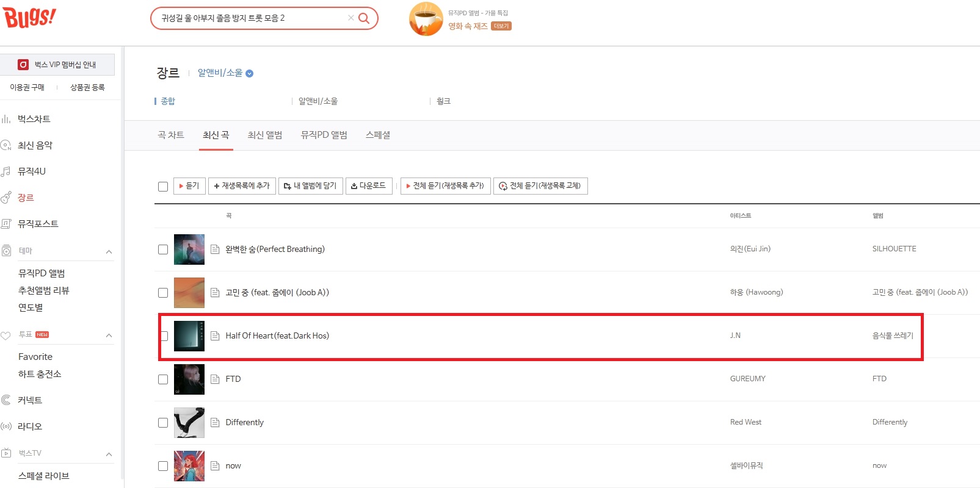Screen dimensions: 980x488
Task: Open artist 의진(Eui Jin) link
Action: pyautogui.click(x=750, y=249)
